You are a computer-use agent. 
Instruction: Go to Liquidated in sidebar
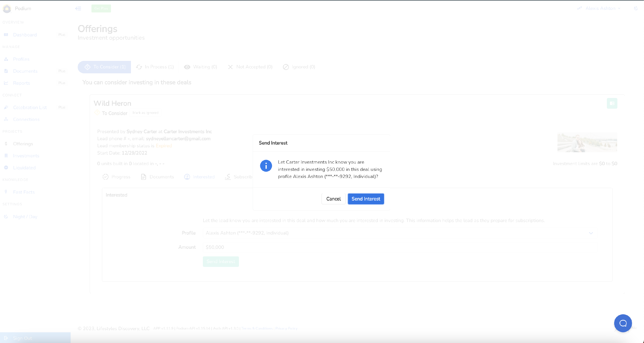pos(24,168)
